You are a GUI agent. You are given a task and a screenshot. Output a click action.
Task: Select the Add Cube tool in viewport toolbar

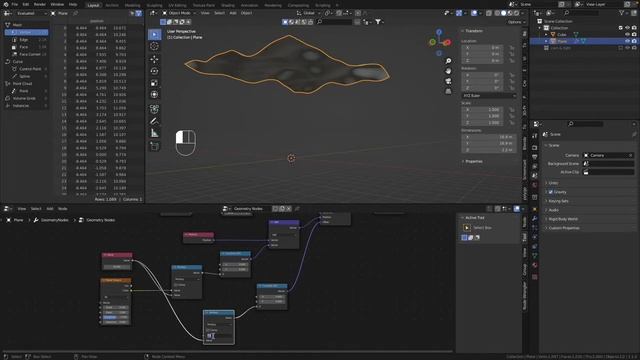(x=154, y=146)
